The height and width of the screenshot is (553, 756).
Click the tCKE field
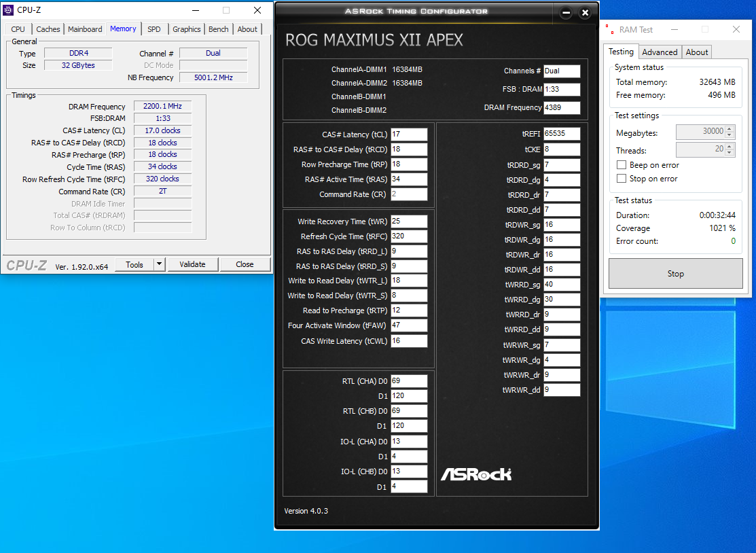point(562,149)
